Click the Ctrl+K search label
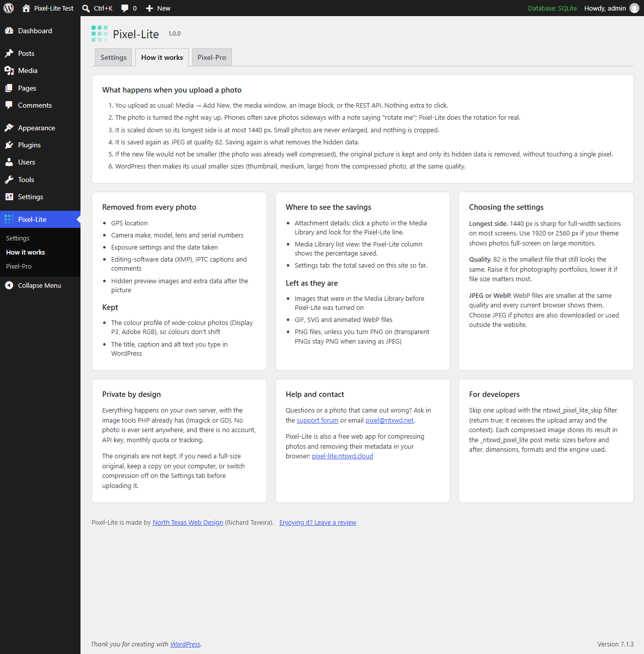Image resolution: width=644 pixels, height=654 pixels. click(103, 8)
